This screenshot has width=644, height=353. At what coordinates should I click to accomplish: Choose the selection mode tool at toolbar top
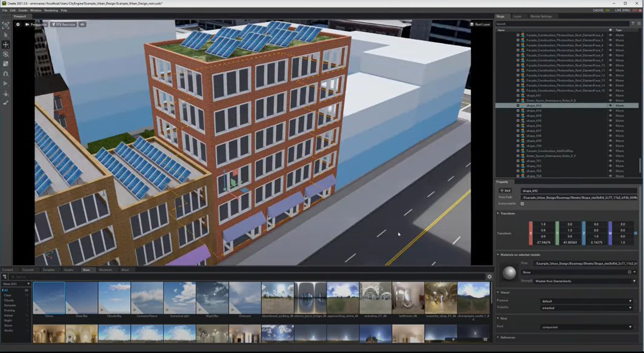click(x=5, y=25)
